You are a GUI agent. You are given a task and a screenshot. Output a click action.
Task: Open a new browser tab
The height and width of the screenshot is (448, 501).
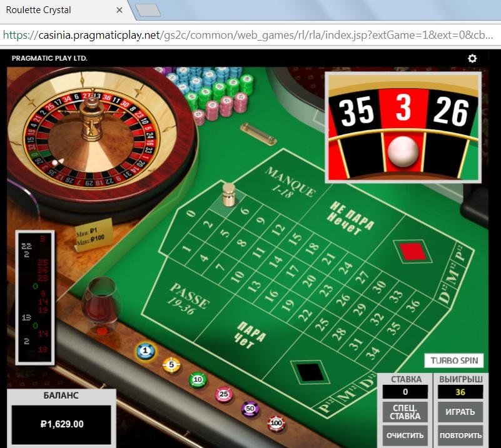[148, 11]
